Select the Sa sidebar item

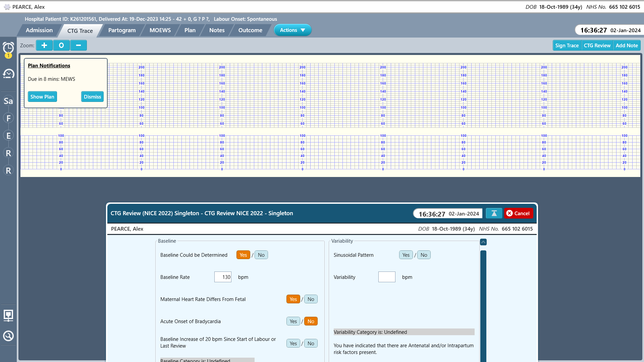(x=8, y=101)
